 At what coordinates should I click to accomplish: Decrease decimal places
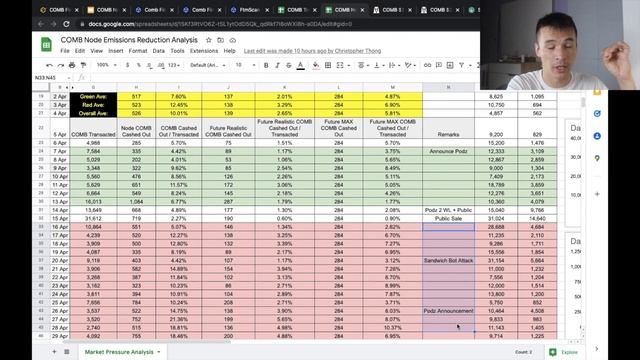click(149, 65)
